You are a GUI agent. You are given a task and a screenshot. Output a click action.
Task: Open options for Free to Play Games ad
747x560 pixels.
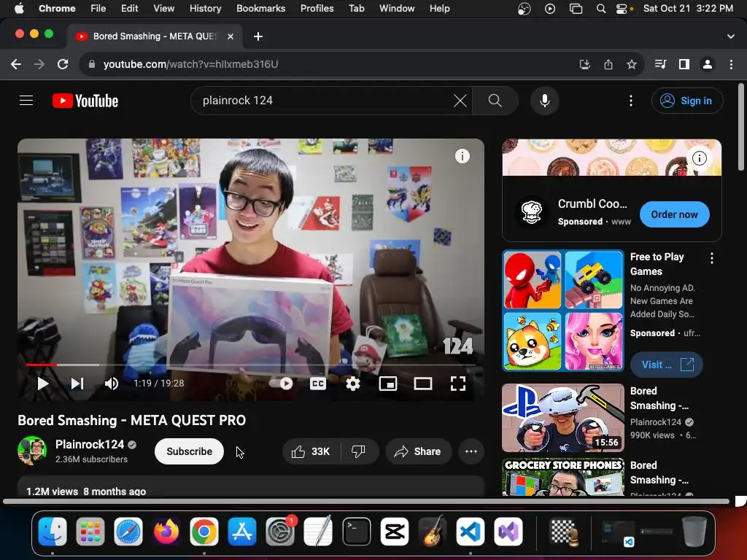click(712, 258)
